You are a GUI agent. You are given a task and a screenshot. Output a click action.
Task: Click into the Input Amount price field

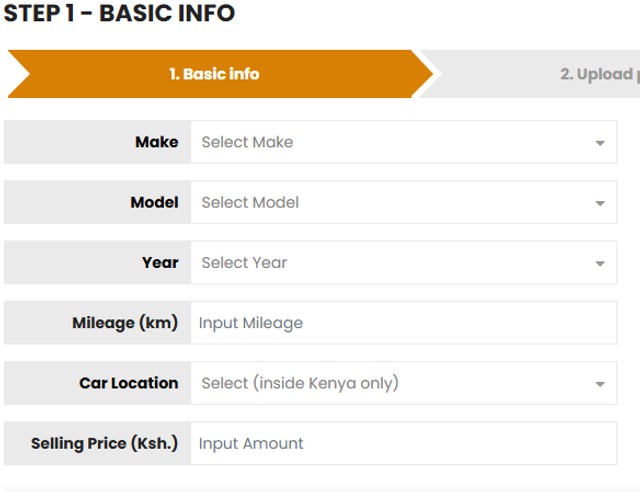coord(403,443)
